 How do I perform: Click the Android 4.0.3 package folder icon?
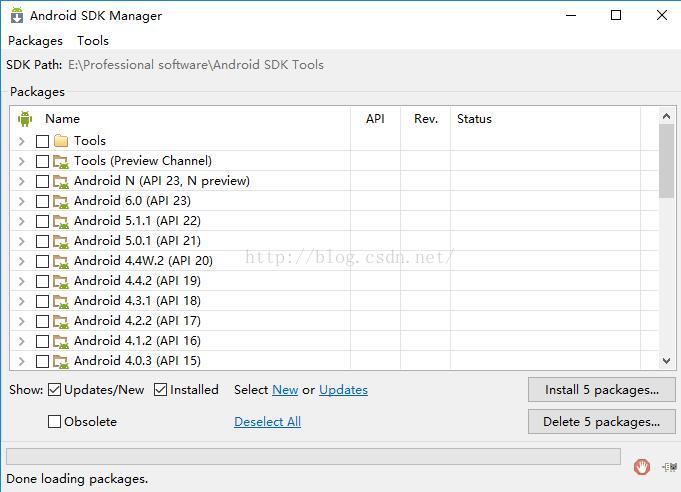point(61,361)
